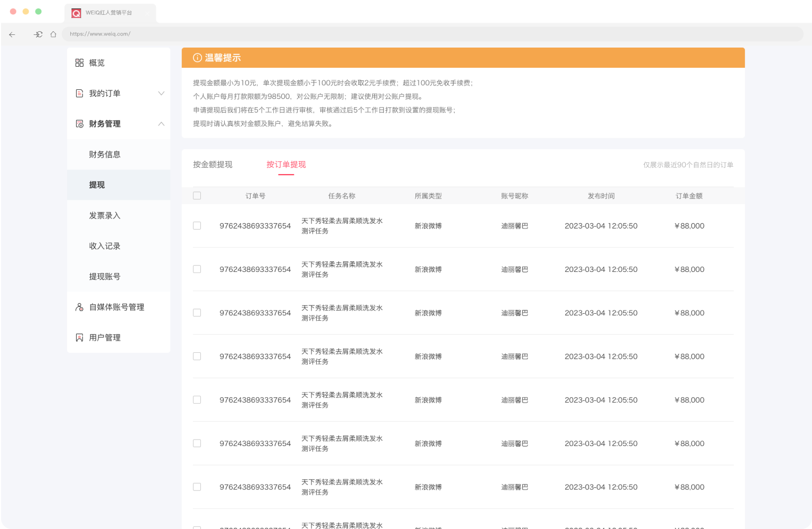Select the 概览 grid icon in sidebar

tap(79, 62)
